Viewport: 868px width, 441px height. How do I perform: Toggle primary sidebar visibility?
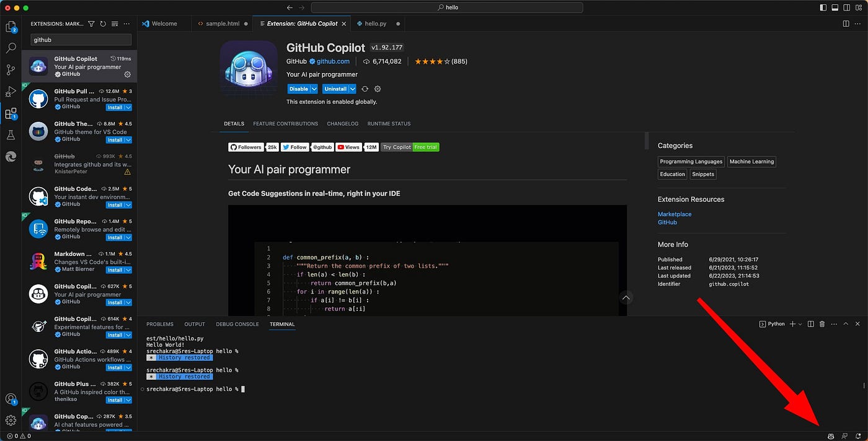[823, 7]
